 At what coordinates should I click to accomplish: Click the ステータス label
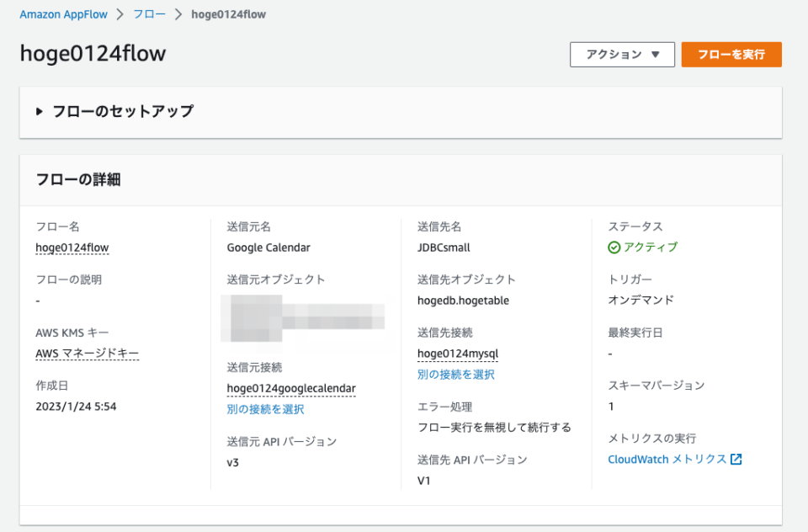coord(635,226)
